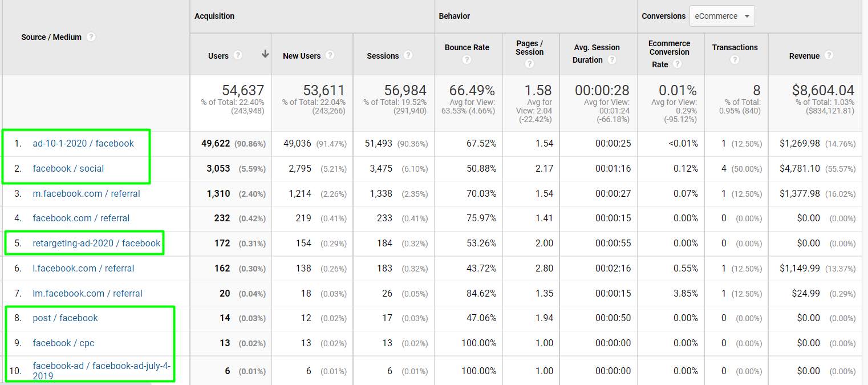Click Users cell showing 3,053

(x=218, y=168)
